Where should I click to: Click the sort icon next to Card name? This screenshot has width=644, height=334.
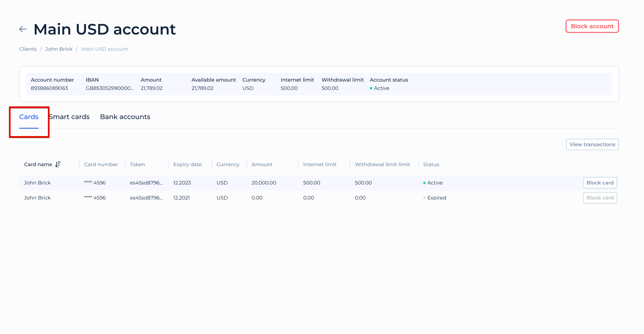point(58,164)
